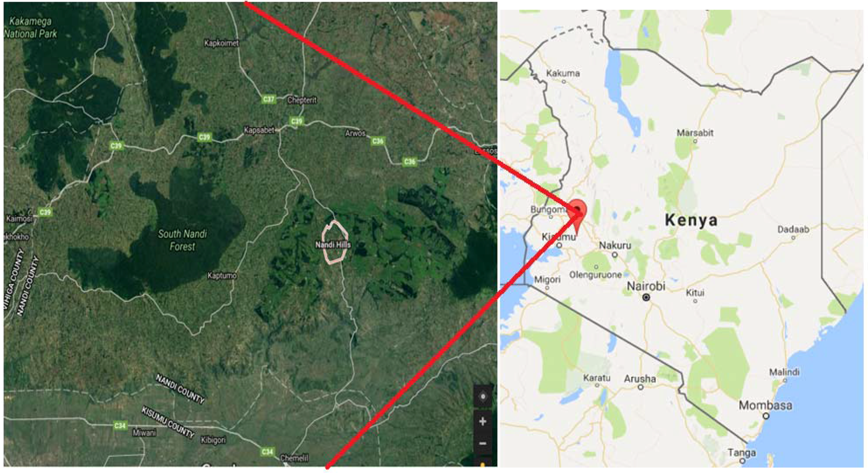This screenshot has width=868, height=473.
Task: Click the C34 shield near Chemelil
Action: tap(267, 451)
